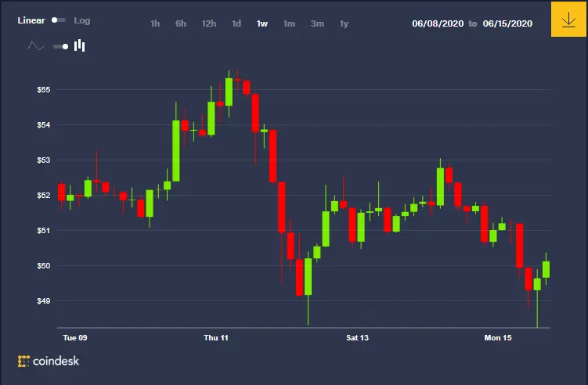The image size is (588, 385).
Task: Click the CoinDesk logo
Action: coord(49,361)
